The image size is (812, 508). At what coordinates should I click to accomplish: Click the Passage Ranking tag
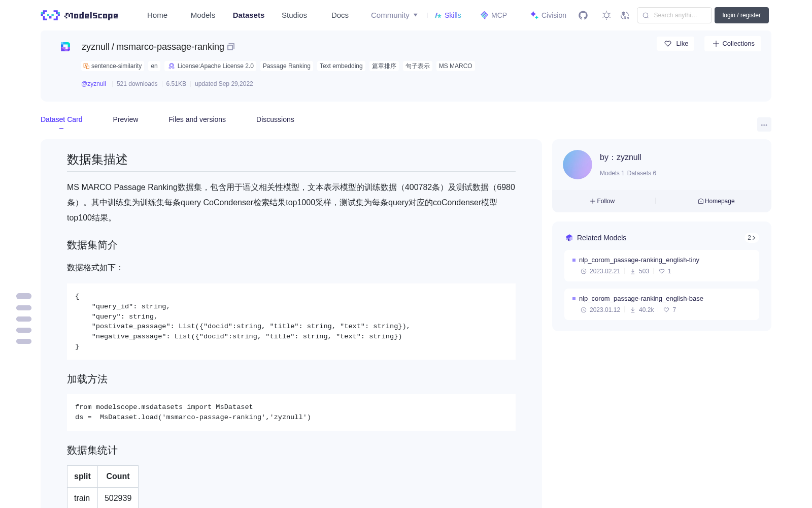click(287, 66)
